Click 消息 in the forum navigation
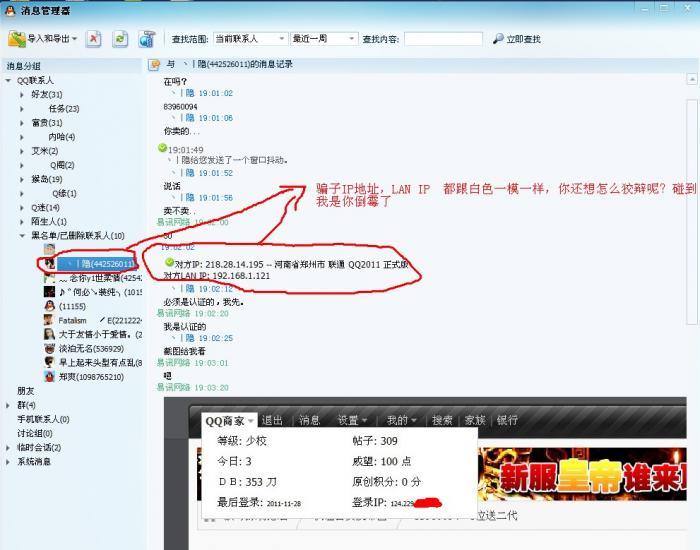The width and height of the screenshot is (700, 550). point(309,420)
